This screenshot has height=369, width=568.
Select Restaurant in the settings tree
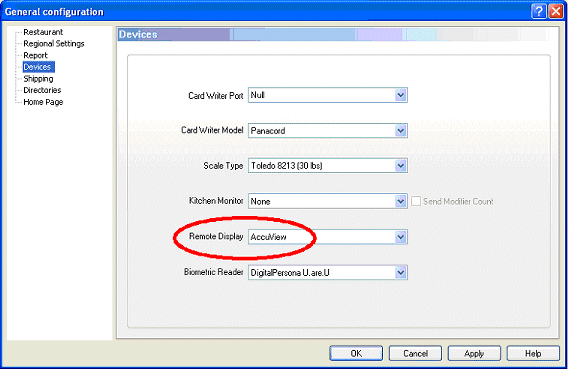coord(43,32)
